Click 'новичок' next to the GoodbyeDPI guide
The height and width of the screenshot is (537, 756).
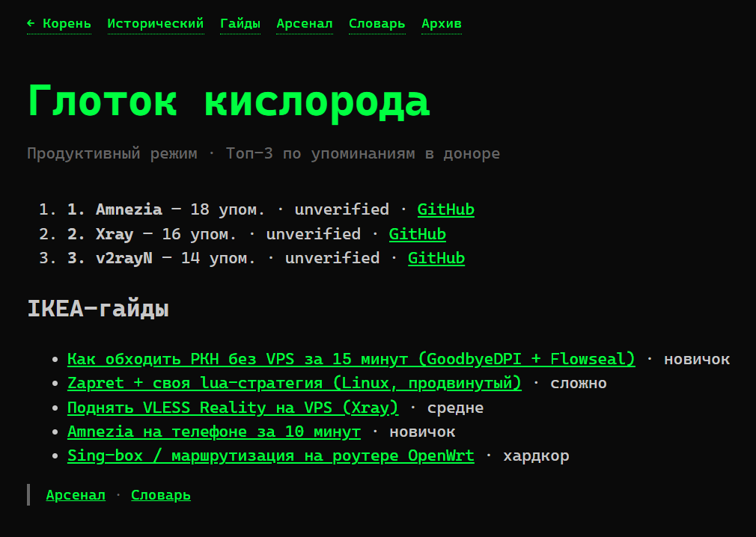pyautogui.click(x=697, y=359)
